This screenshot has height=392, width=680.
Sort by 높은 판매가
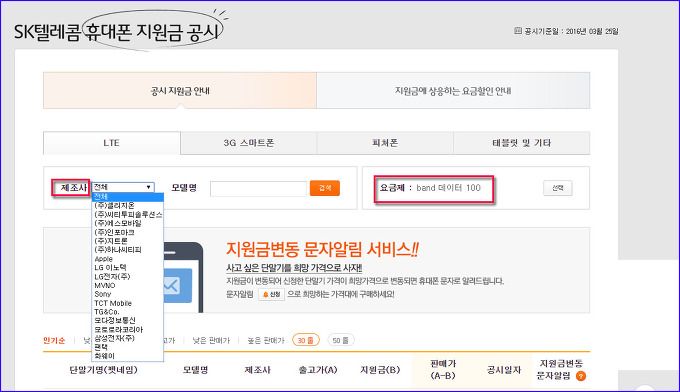(266, 340)
